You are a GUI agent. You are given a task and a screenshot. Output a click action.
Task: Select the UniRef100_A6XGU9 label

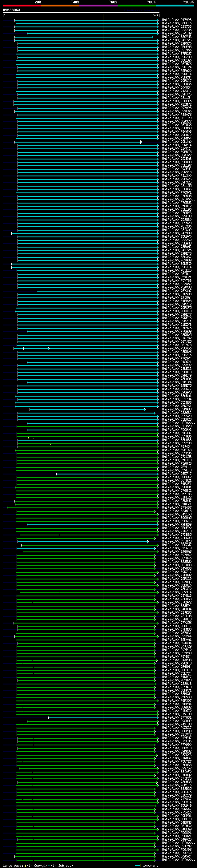pyautogui.click(x=177, y=260)
